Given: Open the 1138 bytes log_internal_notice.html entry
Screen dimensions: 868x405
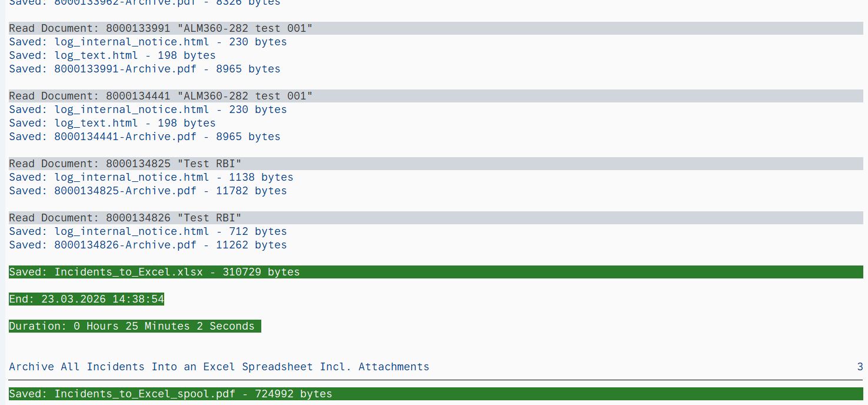Looking at the screenshot, I should click(x=131, y=177).
